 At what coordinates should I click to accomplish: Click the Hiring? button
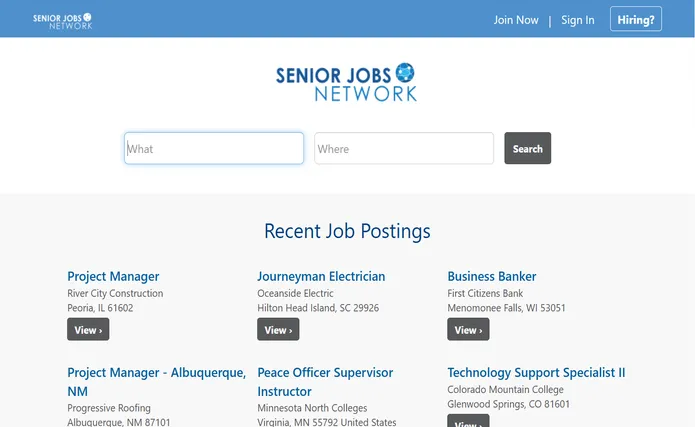636,19
